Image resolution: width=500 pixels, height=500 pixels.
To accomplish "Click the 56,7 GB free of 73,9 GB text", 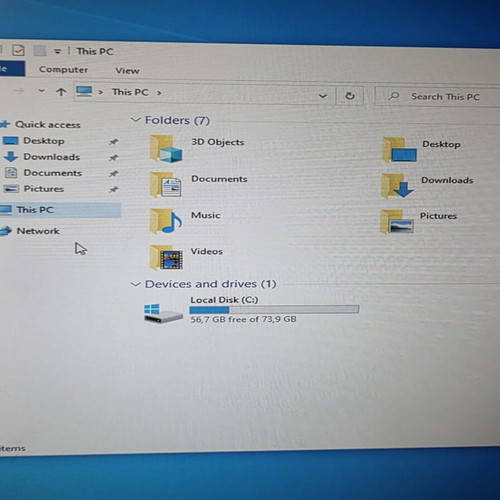I will [243, 319].
